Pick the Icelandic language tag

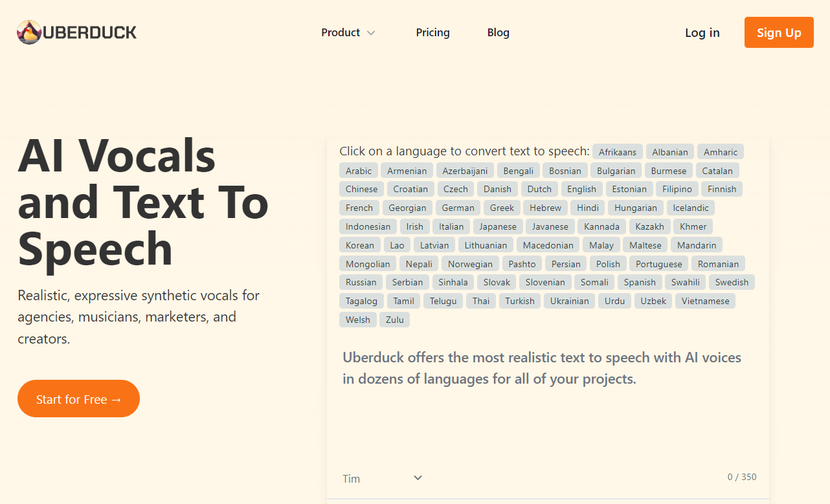coord(690,208)
